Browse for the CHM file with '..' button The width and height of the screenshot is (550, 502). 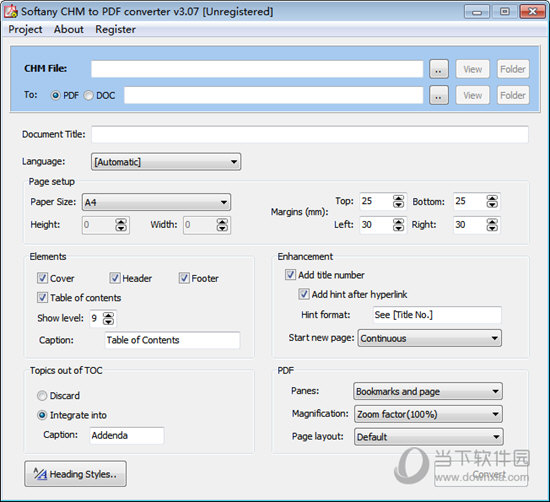coord(439,69)
